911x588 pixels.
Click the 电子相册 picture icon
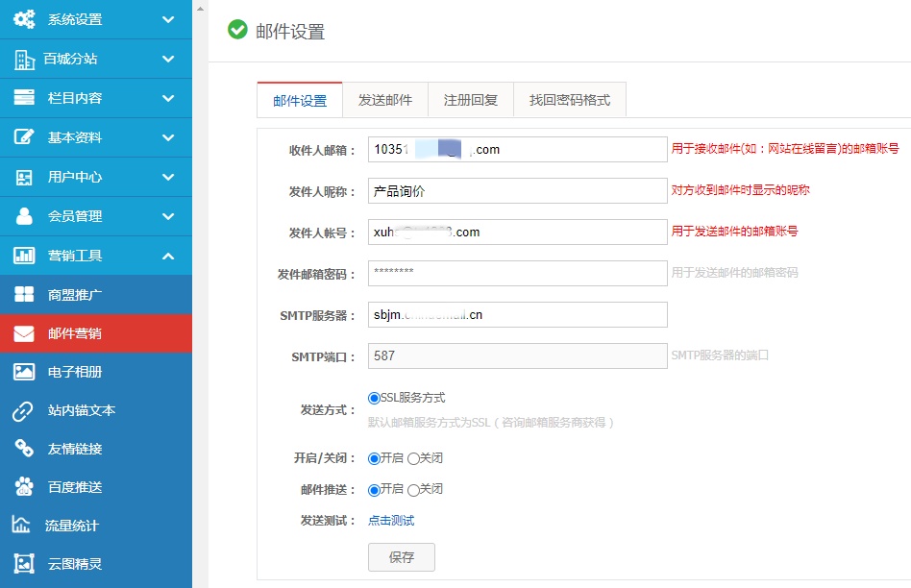click(x=24, y=372)
